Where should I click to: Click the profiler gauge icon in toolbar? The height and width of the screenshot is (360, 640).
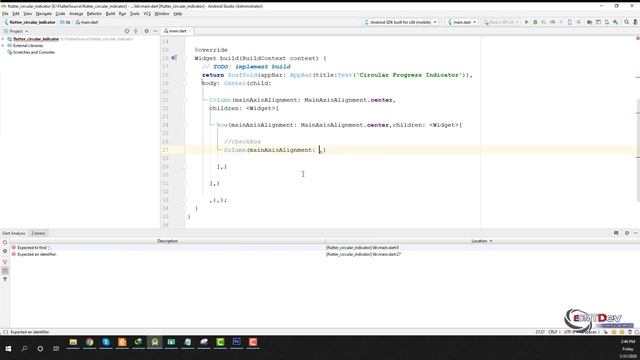coord(553,22)
